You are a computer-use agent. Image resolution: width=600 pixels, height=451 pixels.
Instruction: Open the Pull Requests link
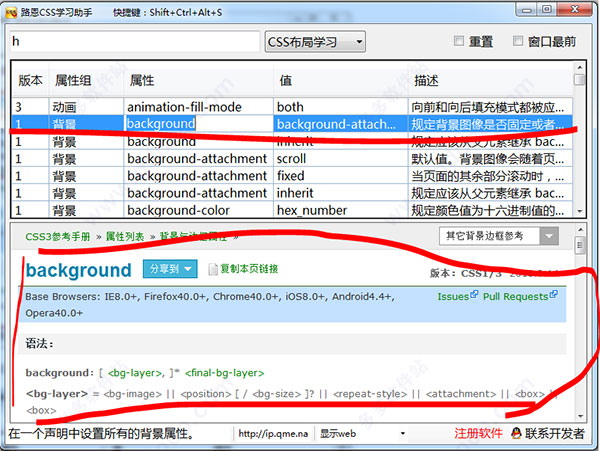click(x=515, y=296)
